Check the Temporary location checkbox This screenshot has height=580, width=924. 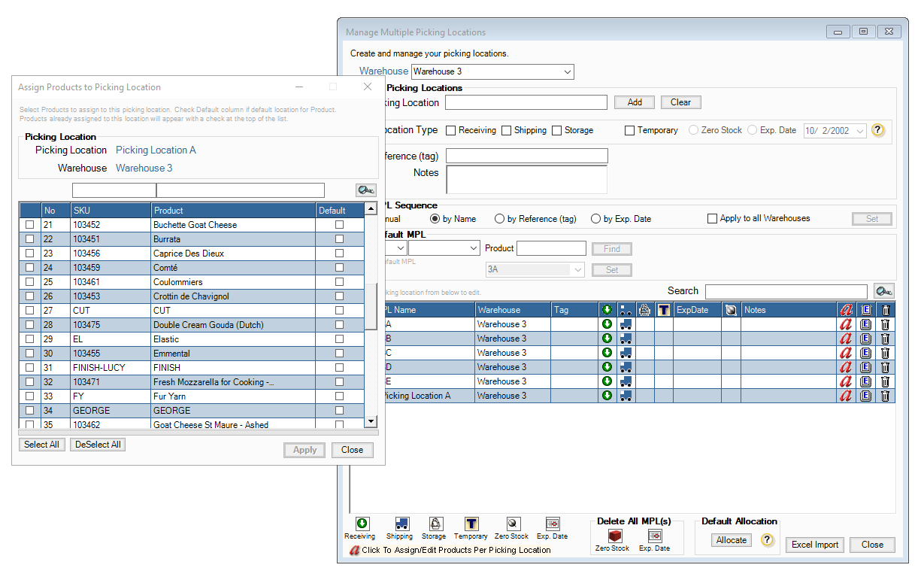coord(630,130)
